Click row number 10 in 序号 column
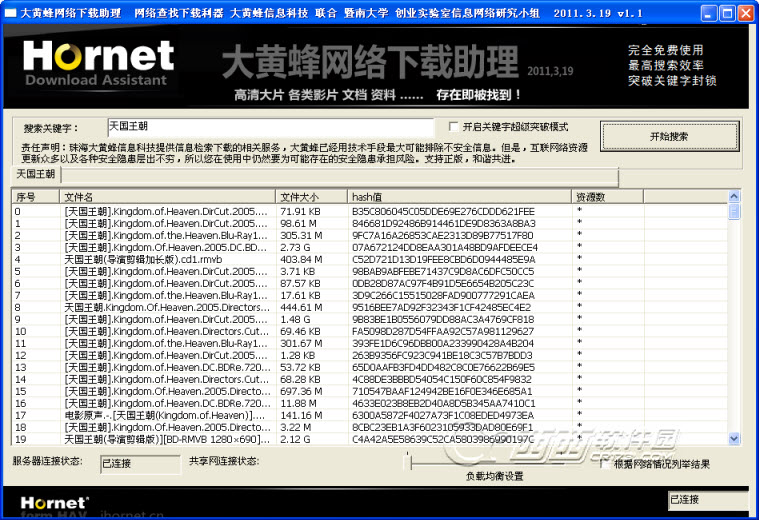 tap(20, 332)
